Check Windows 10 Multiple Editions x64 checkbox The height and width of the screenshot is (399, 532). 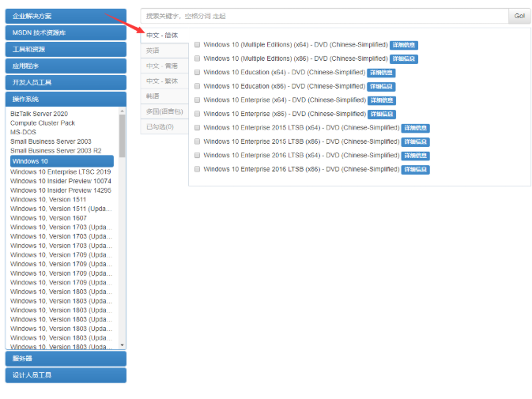click(197, 45)
